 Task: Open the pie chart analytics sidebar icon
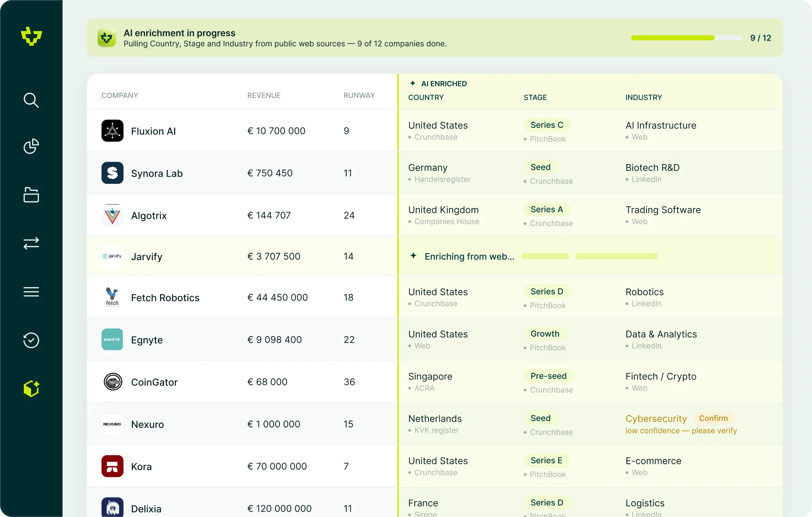(x=31, y=146)
